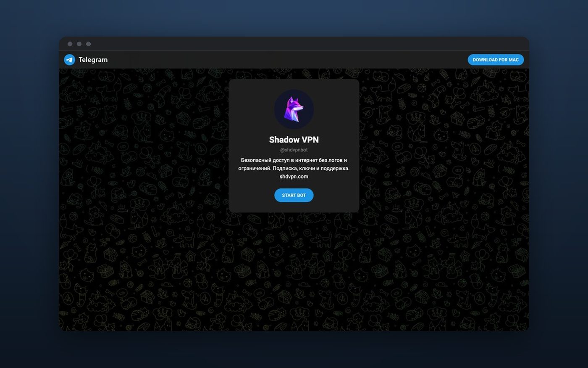Click Download for Mac button
The height and width of the screenshot is (368, 588).
(x=496, y=60)
